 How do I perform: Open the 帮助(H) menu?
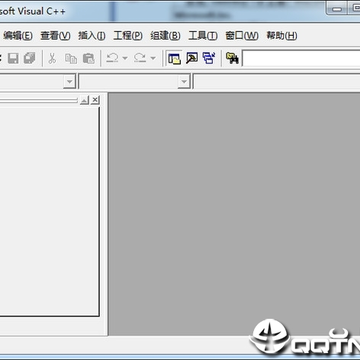click(x=282, y=36)
